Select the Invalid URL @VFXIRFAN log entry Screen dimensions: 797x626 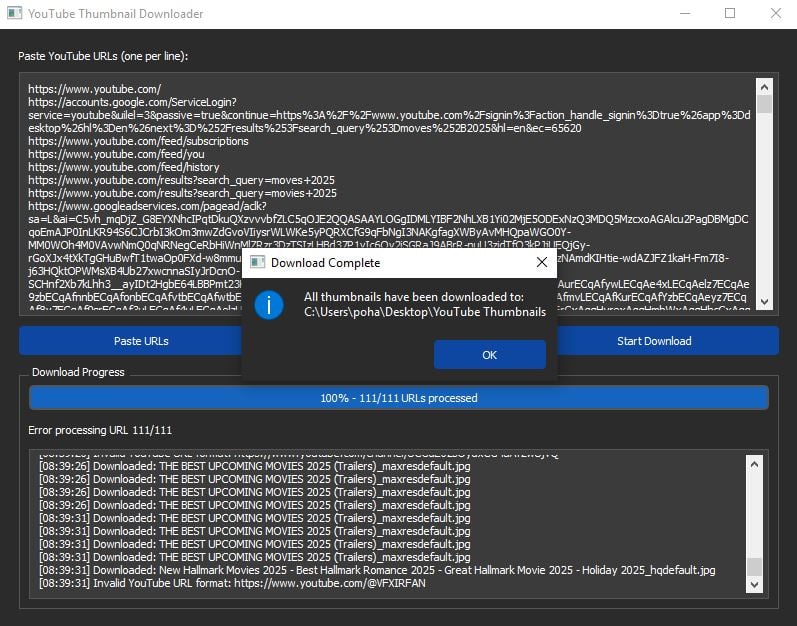point(232,584)
